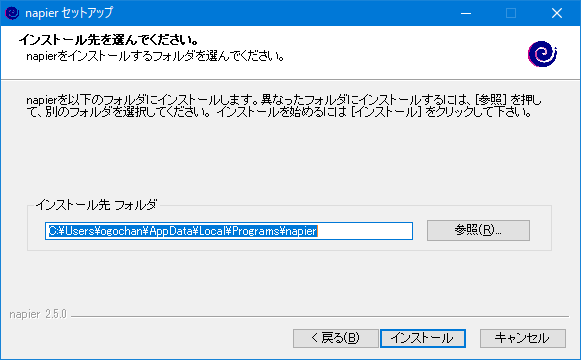Abort setup with the キャンセル button
Viewport: 581px width, 360px height.
coord(523,338)
